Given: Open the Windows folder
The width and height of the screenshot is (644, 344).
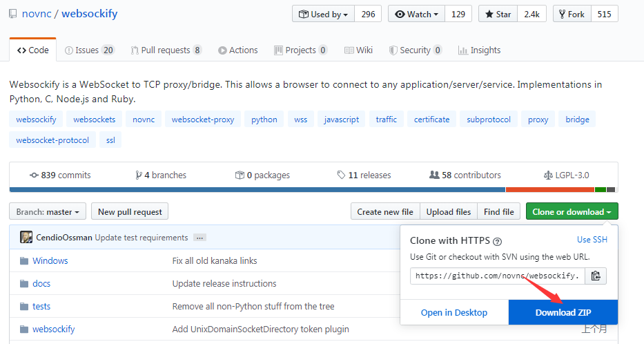Looking at the screenshot, I should point(50,260).
